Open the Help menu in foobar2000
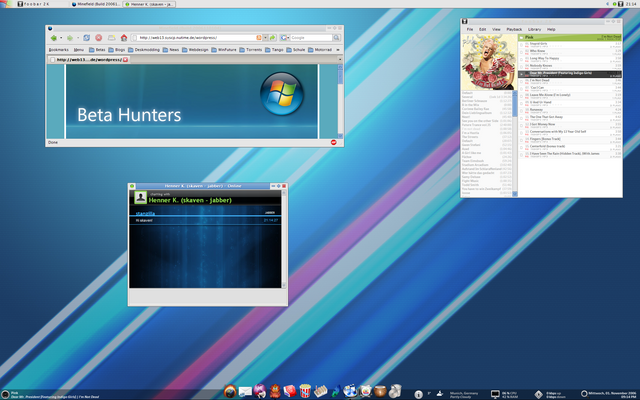640x400 pixels. 551,29
